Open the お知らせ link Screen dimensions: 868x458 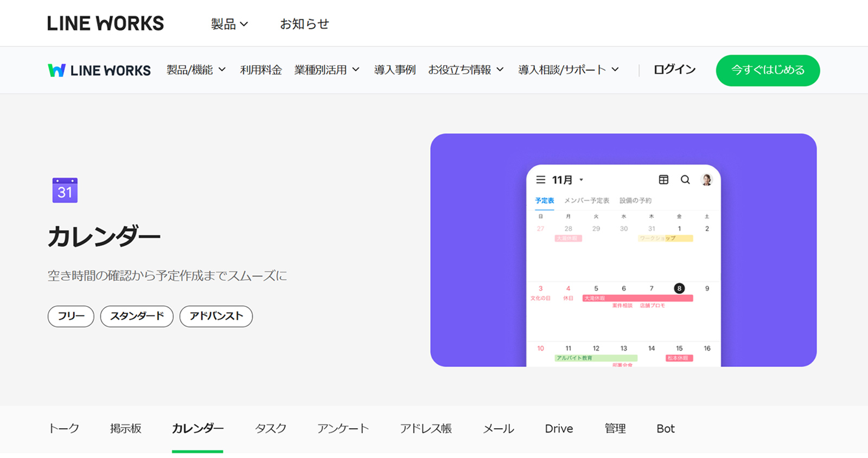tap(304, 24)
